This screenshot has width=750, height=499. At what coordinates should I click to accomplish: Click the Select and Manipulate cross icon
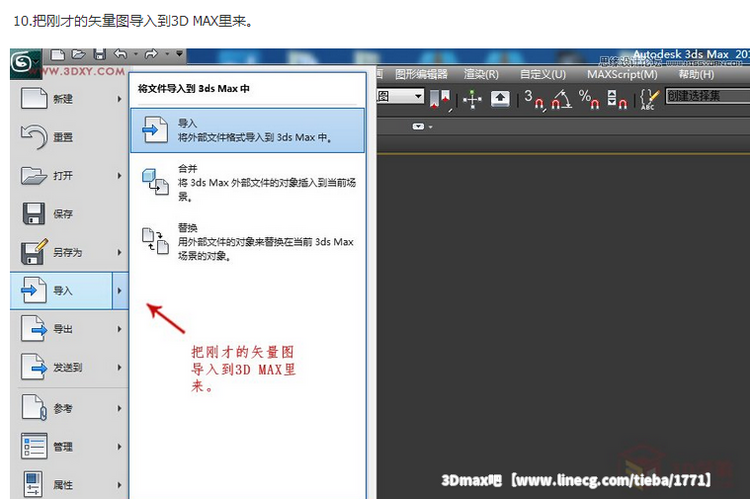pos(472,99)
